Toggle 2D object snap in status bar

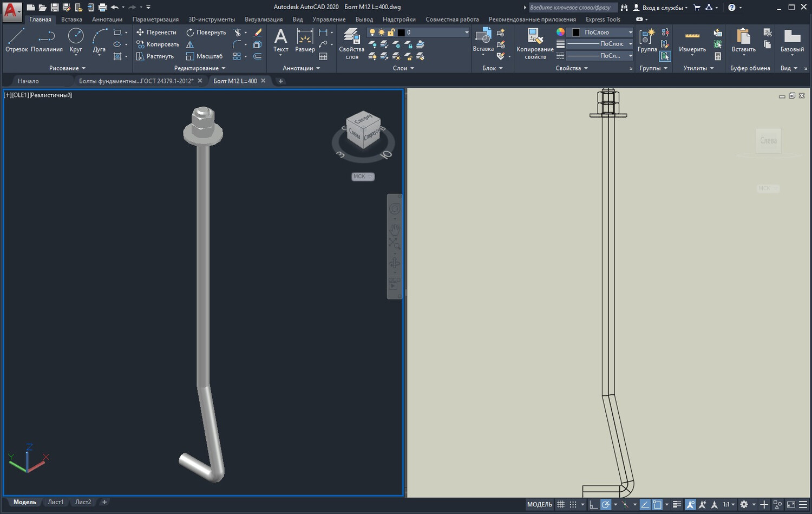pyautogui.click(x=657, y=505)
